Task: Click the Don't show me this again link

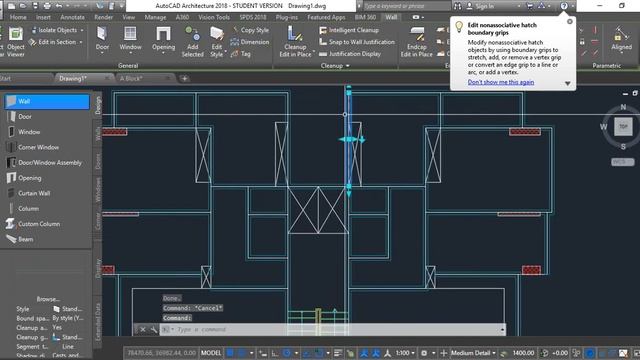Action: coord(501,82)
